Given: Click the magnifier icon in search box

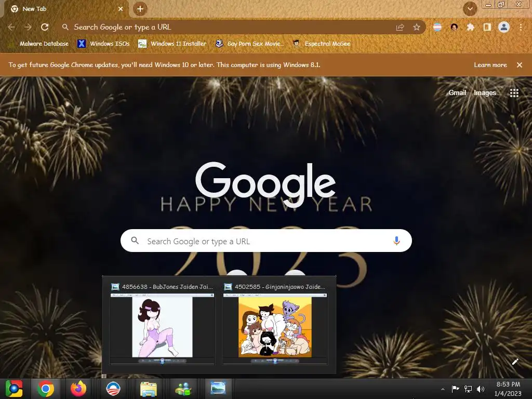Looking at the screenshot, I should [135, 241].
